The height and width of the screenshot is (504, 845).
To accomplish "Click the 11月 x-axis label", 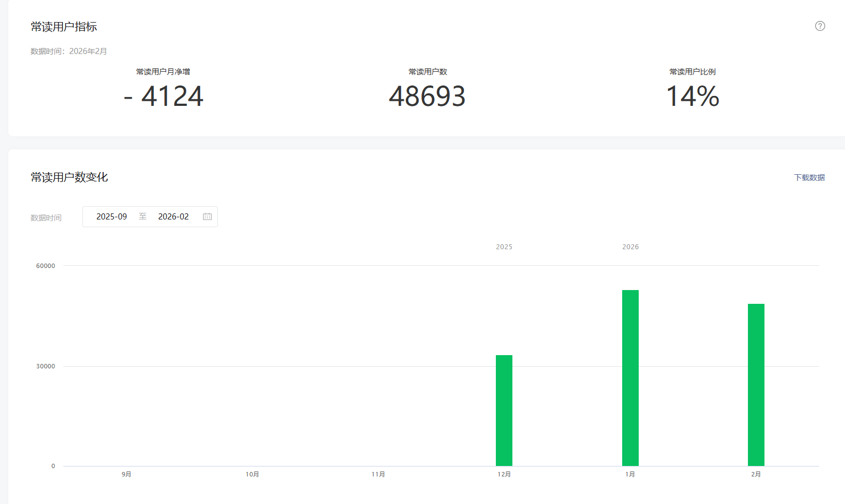I will 378,474.
